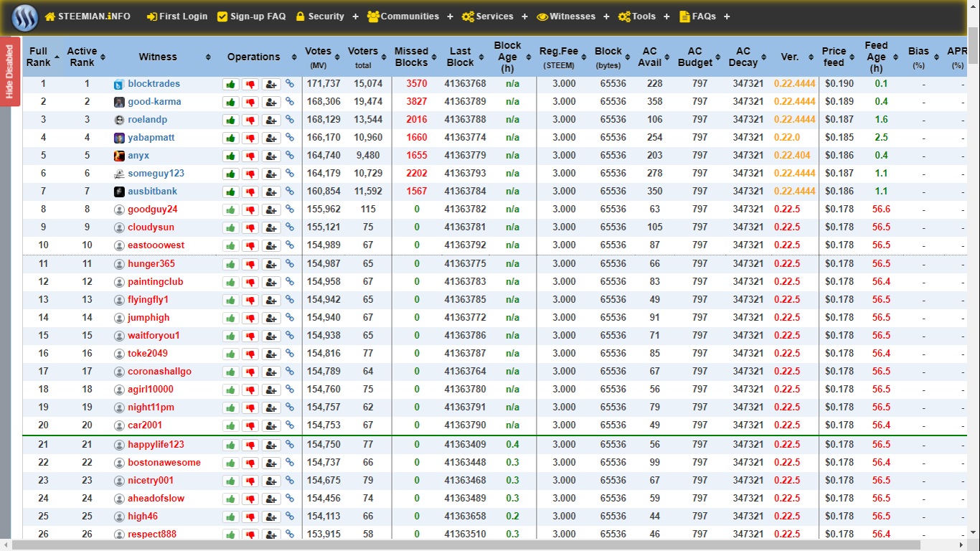The image size is (980, 551).
Task: Select last block value 41363789
Action: [x=465, y=102]
